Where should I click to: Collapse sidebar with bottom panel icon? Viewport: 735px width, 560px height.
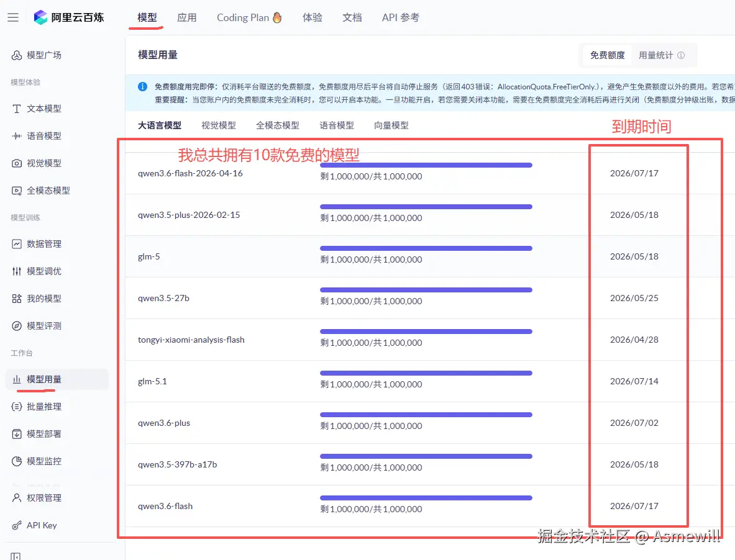(x=16, y=556)
